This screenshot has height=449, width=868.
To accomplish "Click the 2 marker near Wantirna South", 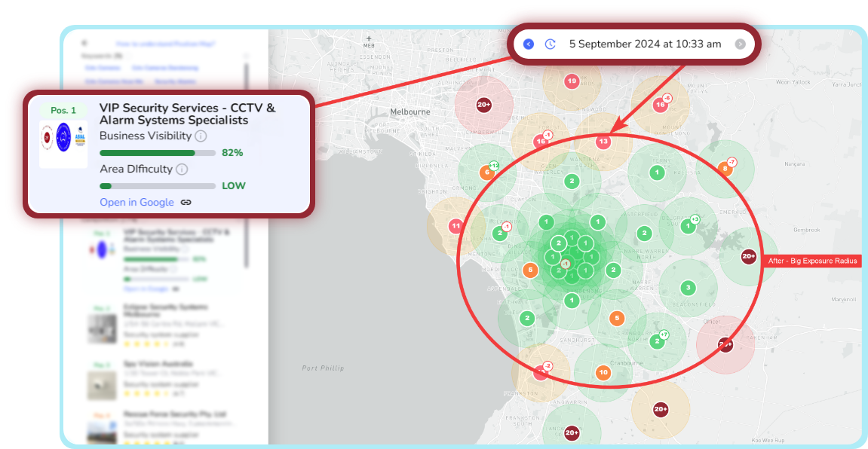I will pyautogui.click(x=572, y=180).
